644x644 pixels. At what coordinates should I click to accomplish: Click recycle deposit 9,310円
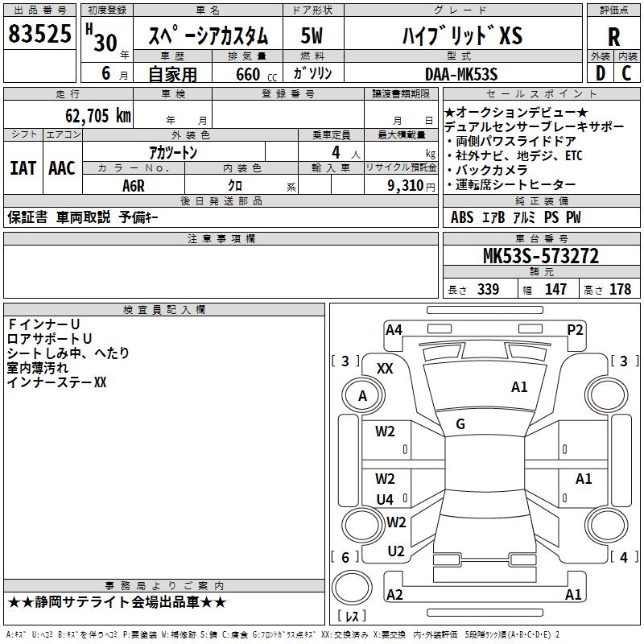click(411, 186)
